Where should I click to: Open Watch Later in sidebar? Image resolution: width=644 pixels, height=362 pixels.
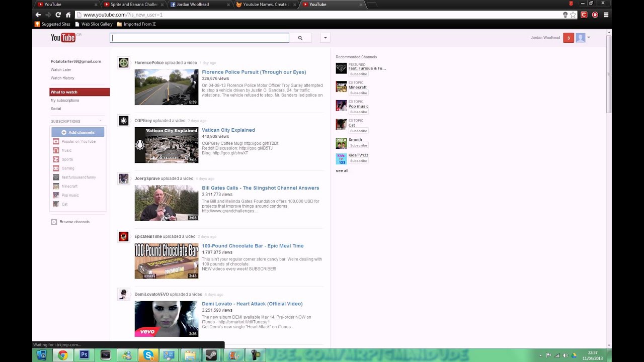coord(61,70)
